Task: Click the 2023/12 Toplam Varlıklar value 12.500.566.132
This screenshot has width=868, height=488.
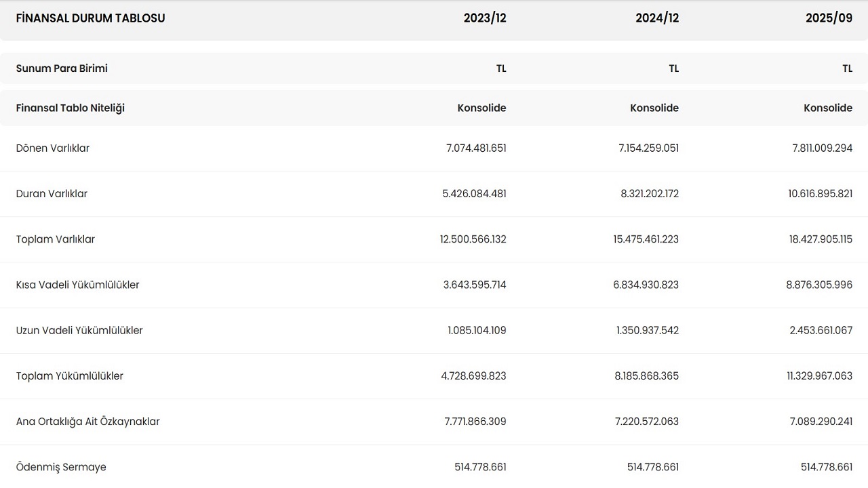Action: click(x=473, y=239)
